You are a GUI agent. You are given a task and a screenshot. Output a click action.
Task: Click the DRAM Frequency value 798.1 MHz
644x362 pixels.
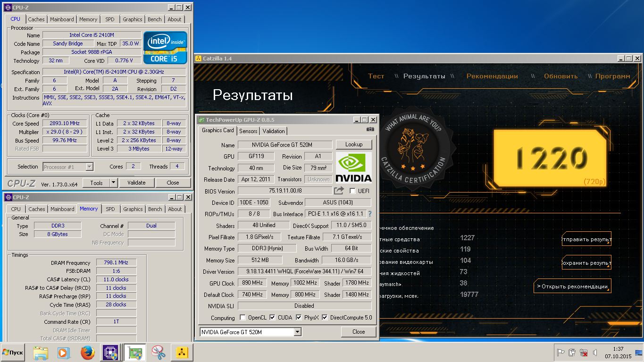point(116,262)
